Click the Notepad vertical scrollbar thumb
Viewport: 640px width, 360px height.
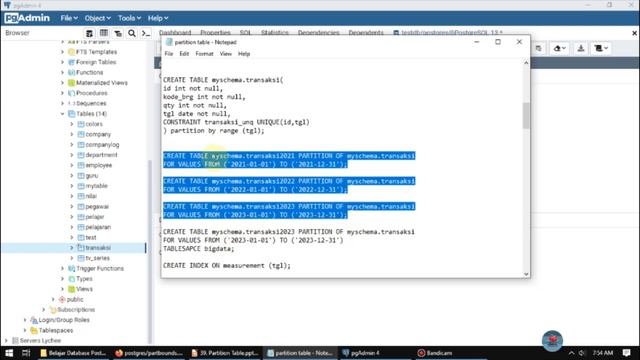click(x=526, y=116)
